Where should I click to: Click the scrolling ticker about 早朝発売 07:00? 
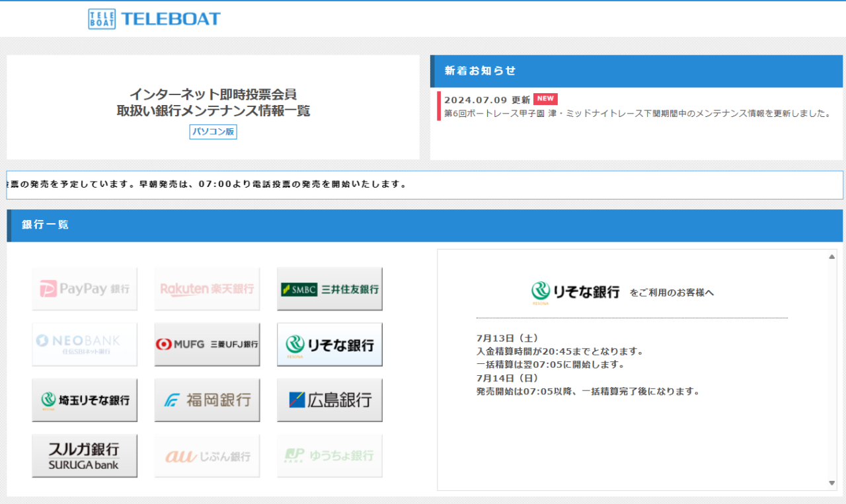pos(425,185)
